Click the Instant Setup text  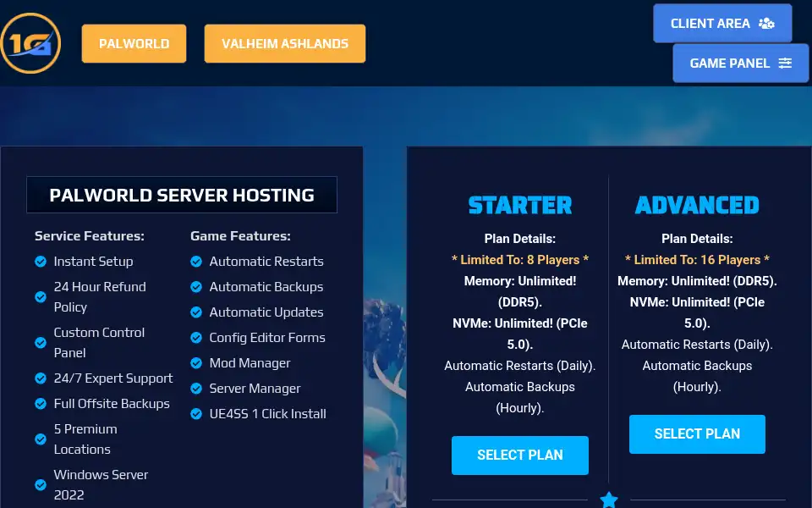(x=93, y=262)
